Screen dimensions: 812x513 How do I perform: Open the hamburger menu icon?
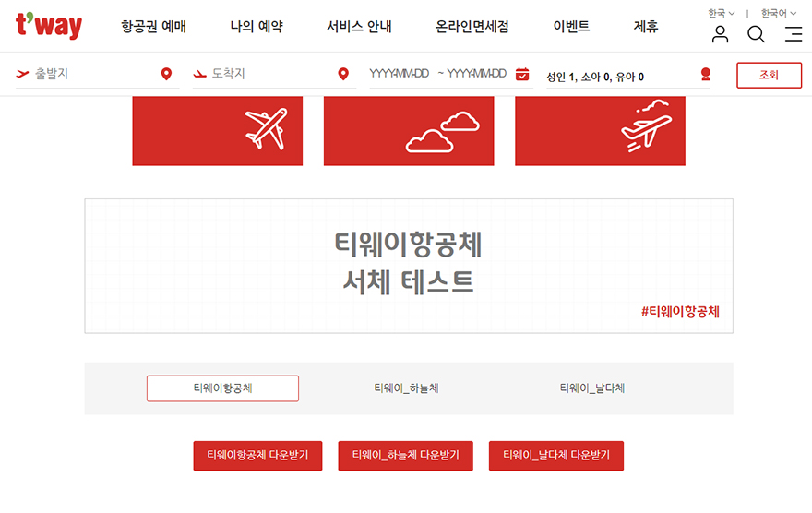794,34
